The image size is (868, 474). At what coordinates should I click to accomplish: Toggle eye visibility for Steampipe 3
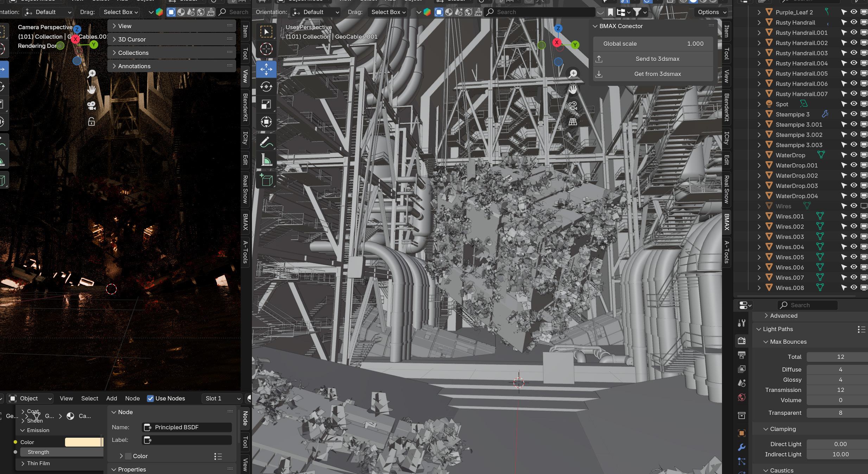point(854,114)
